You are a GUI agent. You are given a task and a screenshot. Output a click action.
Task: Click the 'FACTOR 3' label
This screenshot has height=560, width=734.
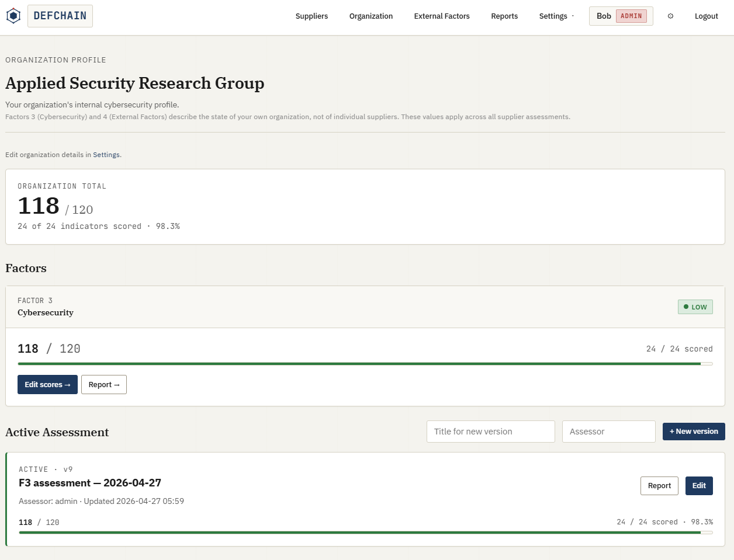point(35,301)
